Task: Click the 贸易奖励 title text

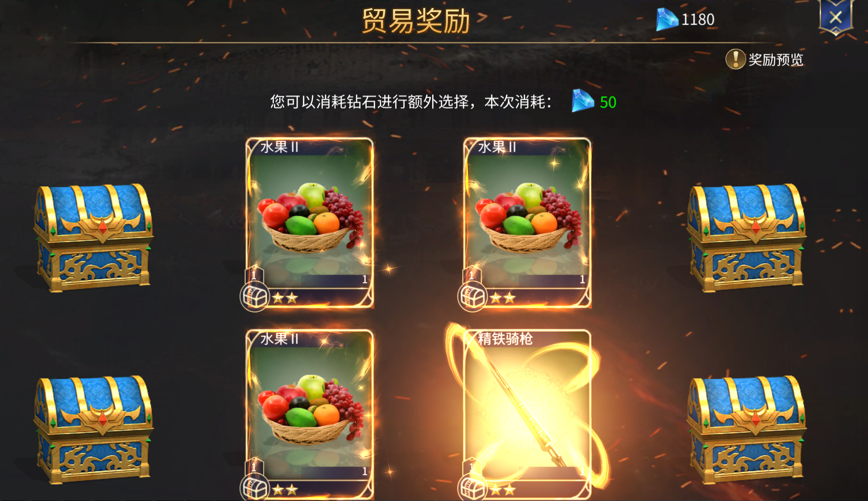Action: (415, 21)
